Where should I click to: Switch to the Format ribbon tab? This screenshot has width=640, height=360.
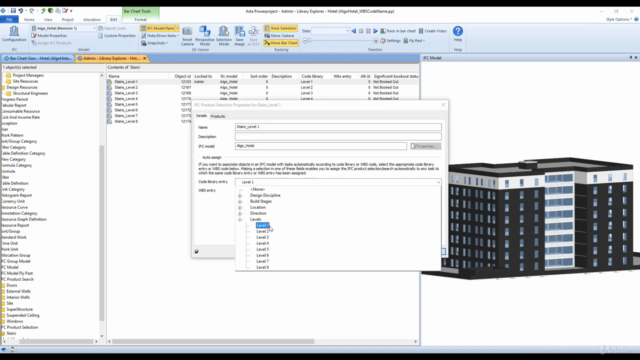coord(140,20)
